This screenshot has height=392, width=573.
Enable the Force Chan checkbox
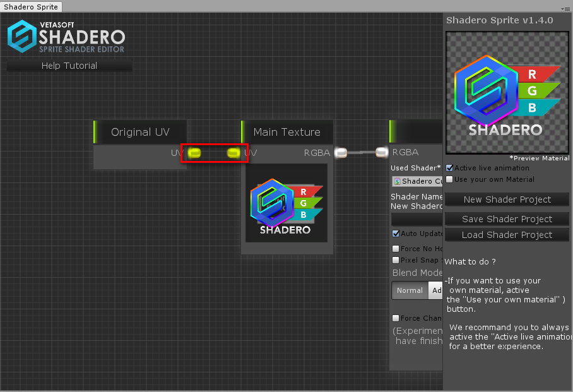396,318
